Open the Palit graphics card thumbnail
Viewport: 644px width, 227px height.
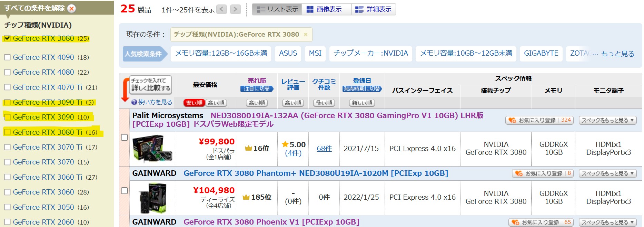[x=152, y=149]
